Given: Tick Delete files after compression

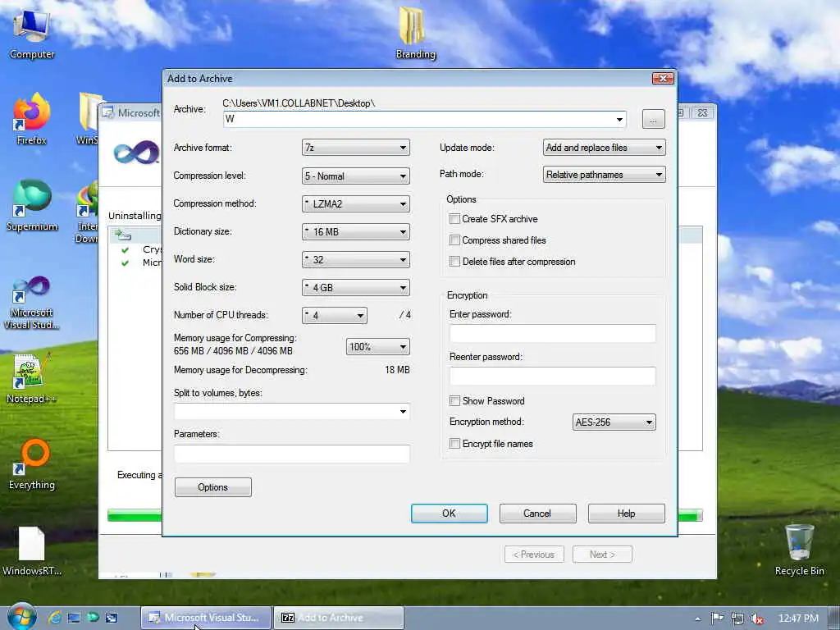Looking at the screenshot, I should tap(454, 262).
